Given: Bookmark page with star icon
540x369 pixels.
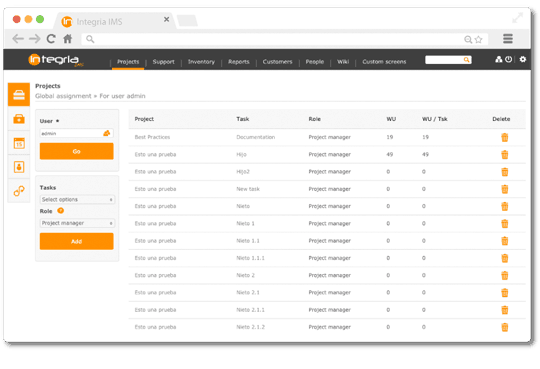Looking at the screenshot, I should pos(479,39).
